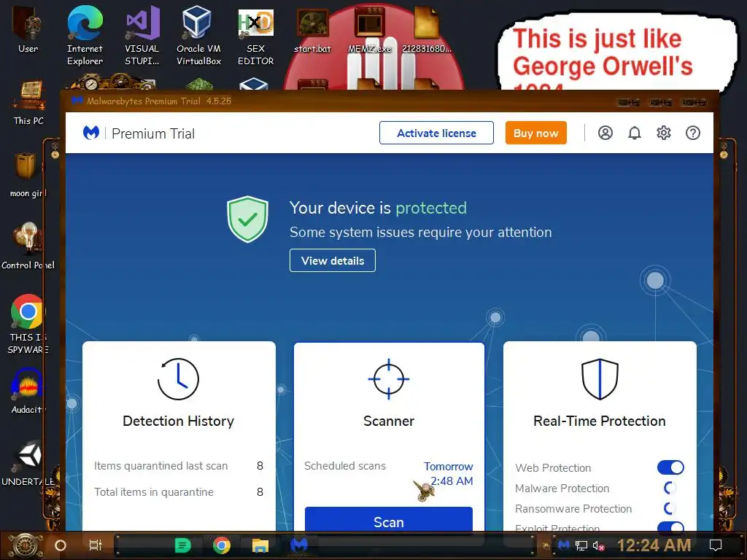The width and height of the screenshot is (747, 560).
Task: Click the 12:24 AM taskbar clock
Action: click(654, 545)
